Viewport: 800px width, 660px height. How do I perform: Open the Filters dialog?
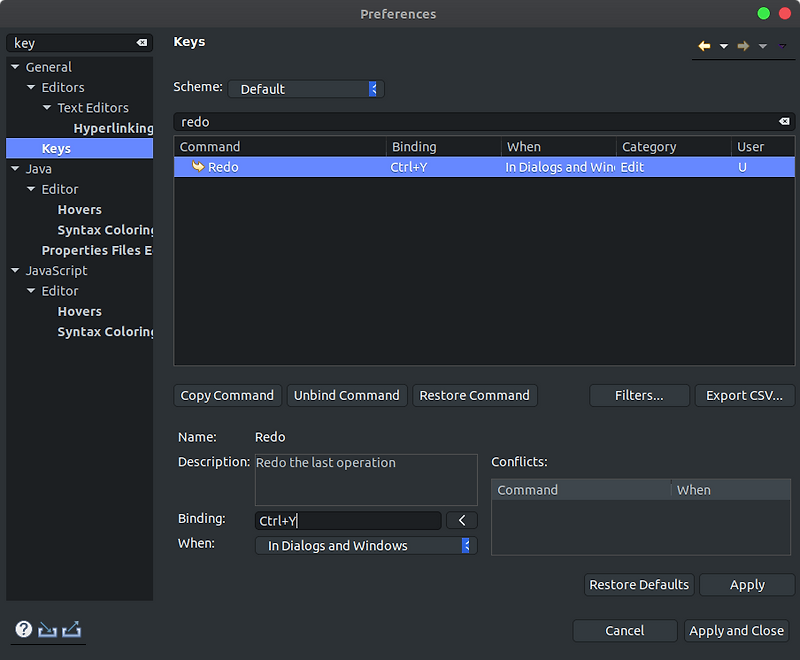(x=639, y=395)
